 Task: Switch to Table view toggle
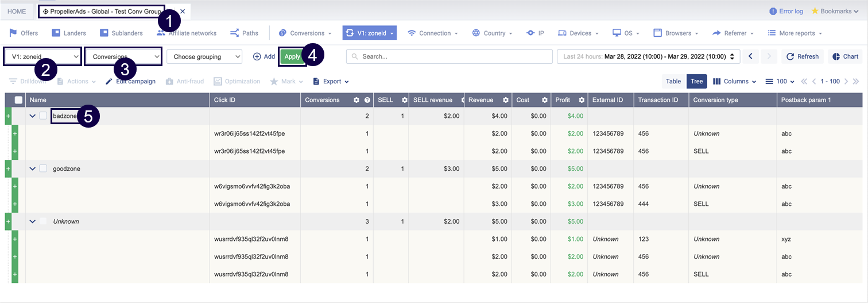click(673, 81)
